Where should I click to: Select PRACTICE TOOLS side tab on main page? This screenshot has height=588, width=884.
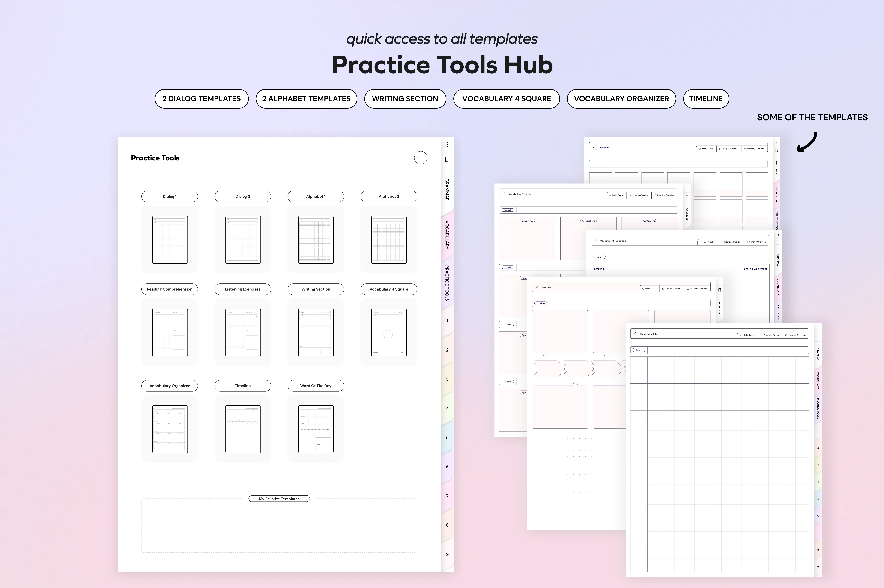pyautogui.click(x=447, y=283)
